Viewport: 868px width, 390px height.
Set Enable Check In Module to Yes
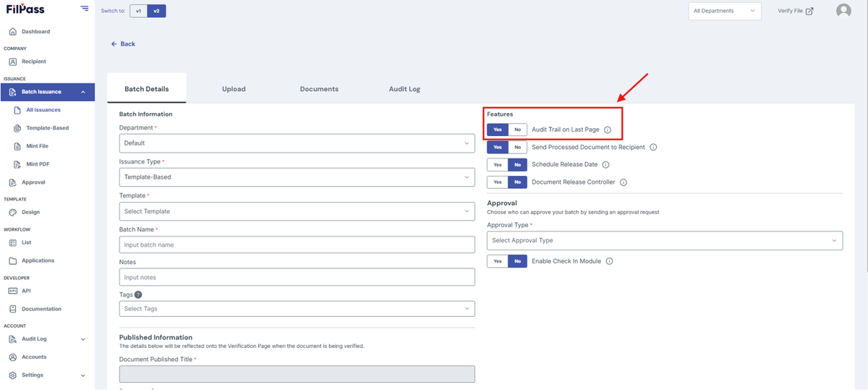[498, 261]
